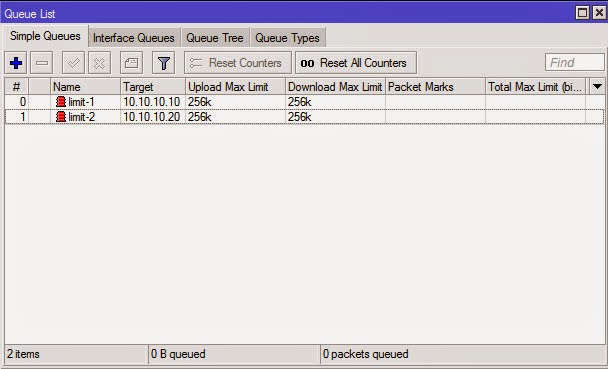Sort by Download Max Limit column header
Viewport: 608px width, 369px height.
335,87
